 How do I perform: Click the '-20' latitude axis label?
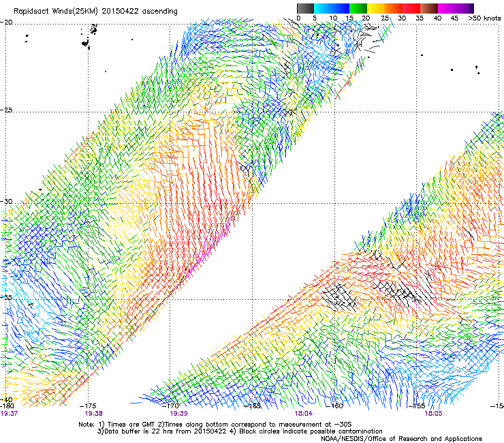coord(6,22)
